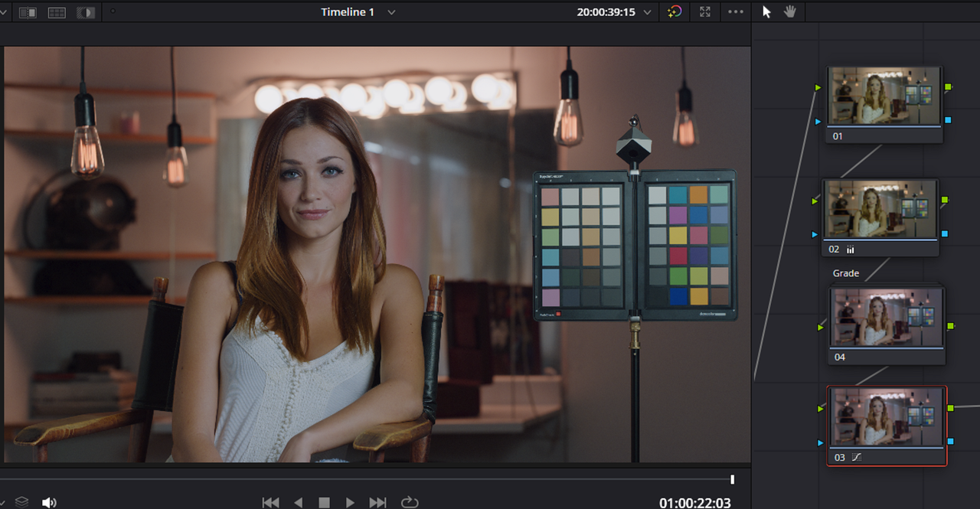Jump to the last frame
This screenshot has height=509, width=980.
(377, 502)
